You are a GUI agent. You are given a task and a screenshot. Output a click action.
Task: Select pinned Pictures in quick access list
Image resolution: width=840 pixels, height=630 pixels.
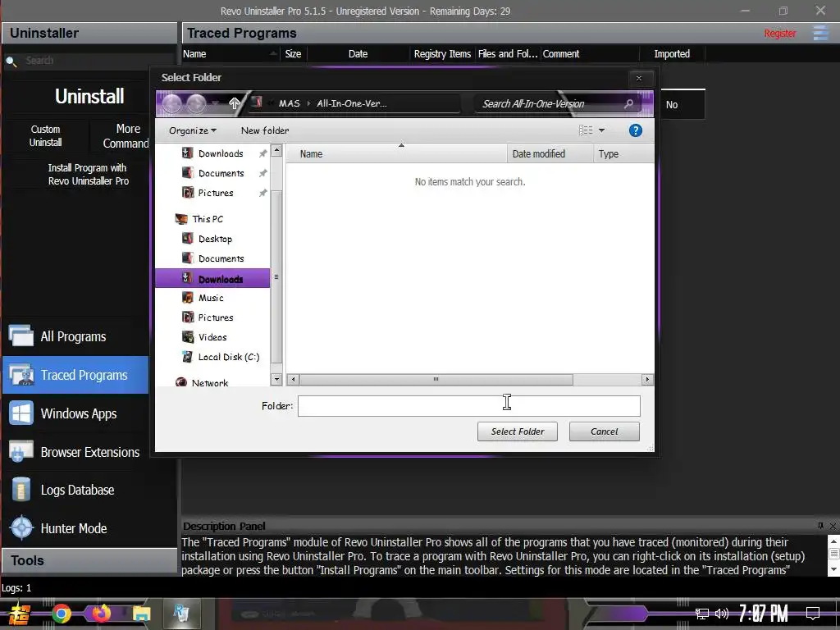click(216, 192)
